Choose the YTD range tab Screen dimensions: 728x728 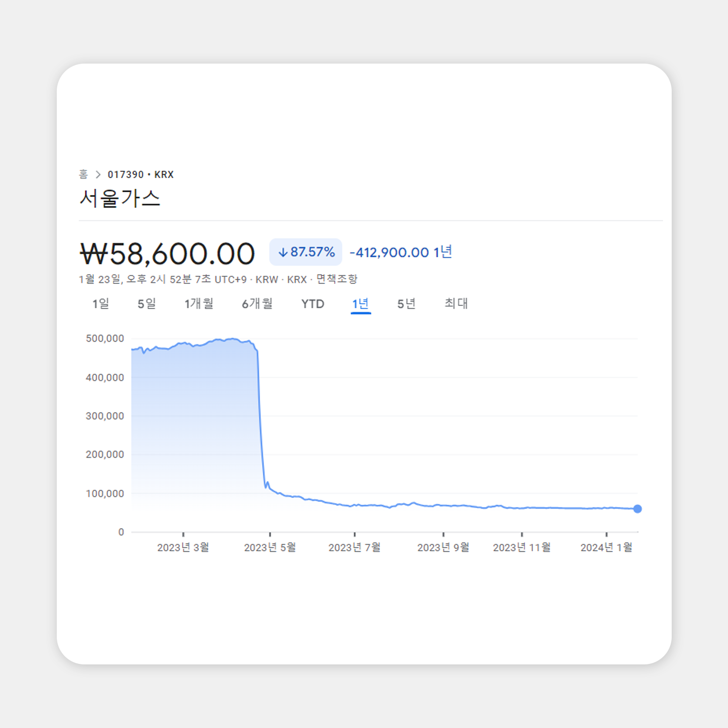[313, 304]
